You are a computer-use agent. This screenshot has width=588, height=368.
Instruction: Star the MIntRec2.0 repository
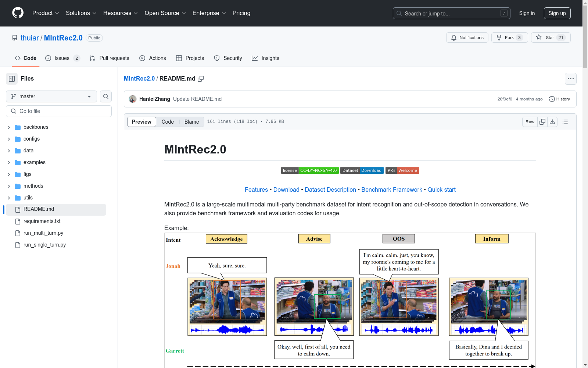tap(551, 38)
